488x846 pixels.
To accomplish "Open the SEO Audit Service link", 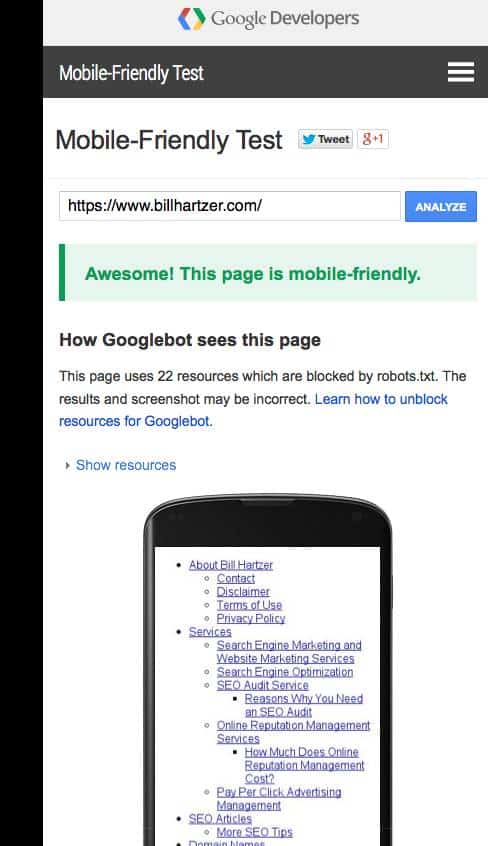I will [x=262, y=685].
